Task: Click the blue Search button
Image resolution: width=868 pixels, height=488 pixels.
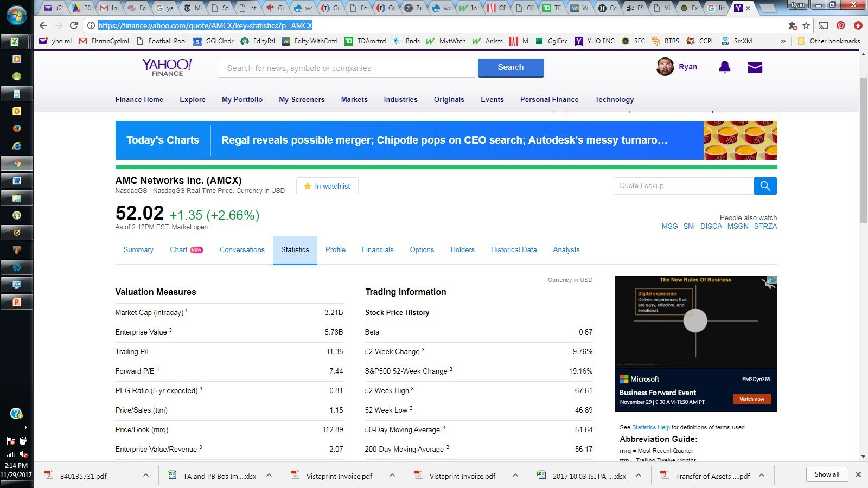Action: click(x=510, y=68)
